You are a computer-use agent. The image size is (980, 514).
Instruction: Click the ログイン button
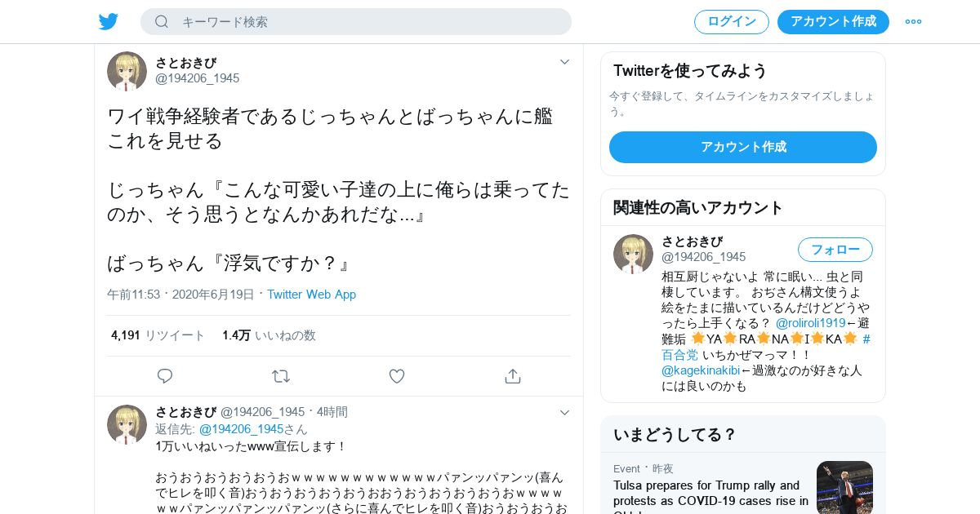(732, 22)
